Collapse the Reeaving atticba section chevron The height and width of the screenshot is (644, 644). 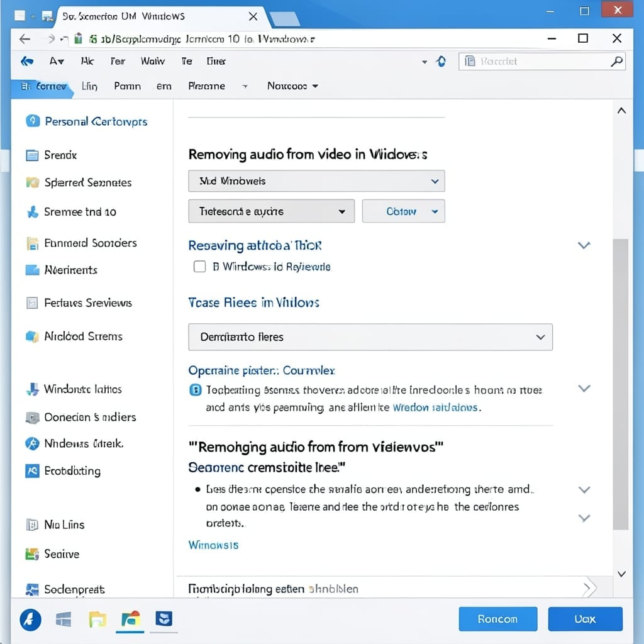[x=584, y=246]
